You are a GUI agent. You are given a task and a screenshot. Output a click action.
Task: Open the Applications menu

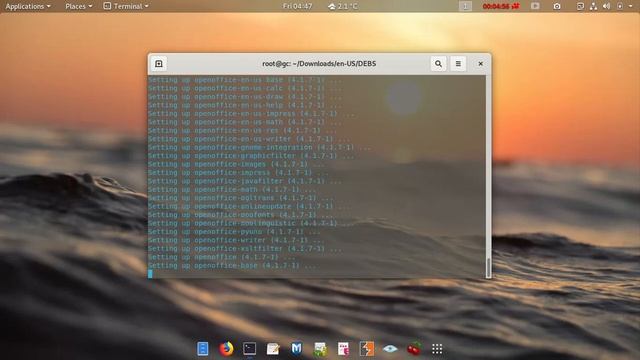[28, 6]
